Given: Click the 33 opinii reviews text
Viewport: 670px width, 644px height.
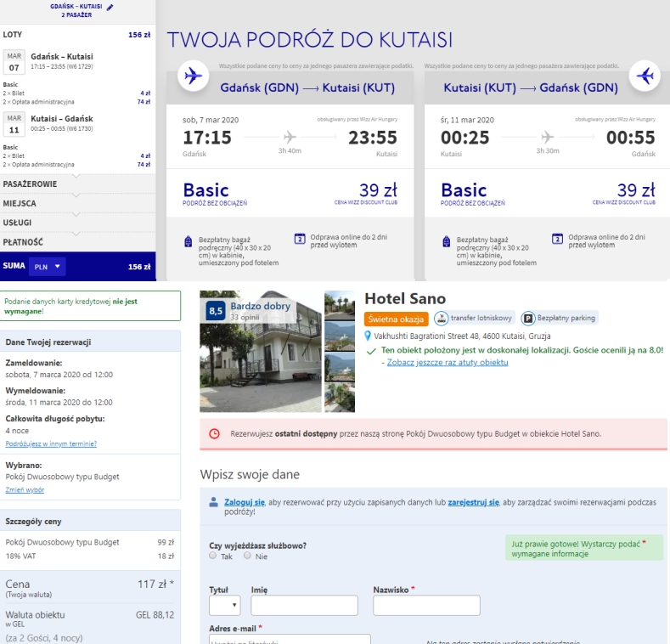Looking at the screenshot, I should pyautogui.click(x=245, y=317).
